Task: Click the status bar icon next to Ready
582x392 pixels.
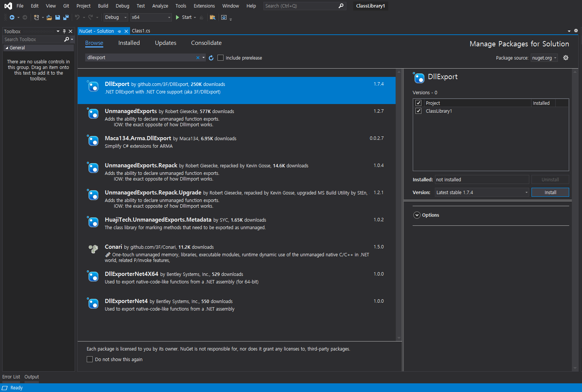Action: (5, 388)
